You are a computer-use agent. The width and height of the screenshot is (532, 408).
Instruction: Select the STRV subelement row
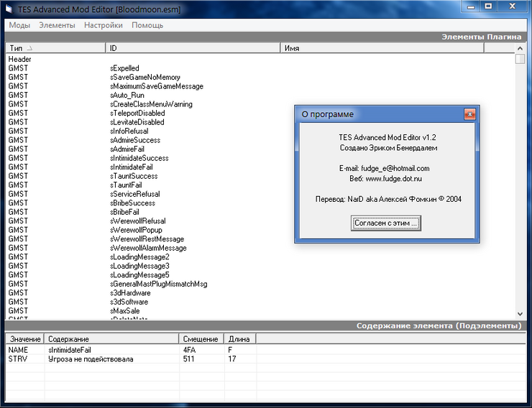point(18,359)
